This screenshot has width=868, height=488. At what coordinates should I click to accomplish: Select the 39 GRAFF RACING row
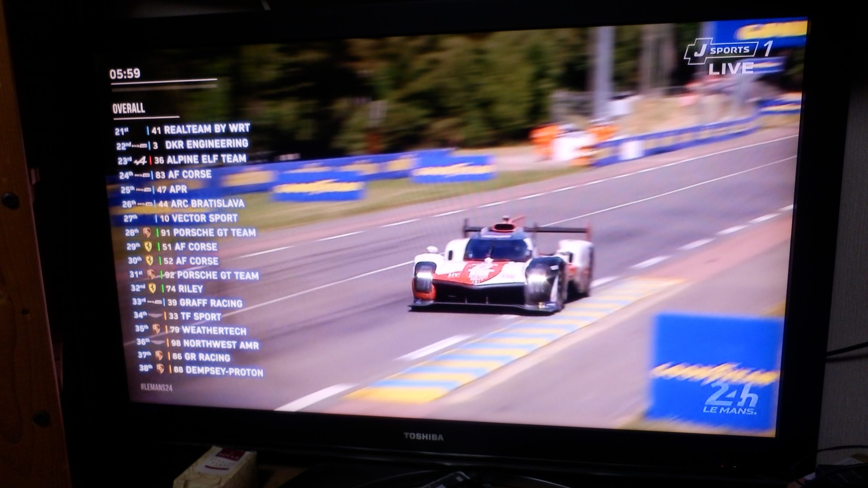(187, 303)
